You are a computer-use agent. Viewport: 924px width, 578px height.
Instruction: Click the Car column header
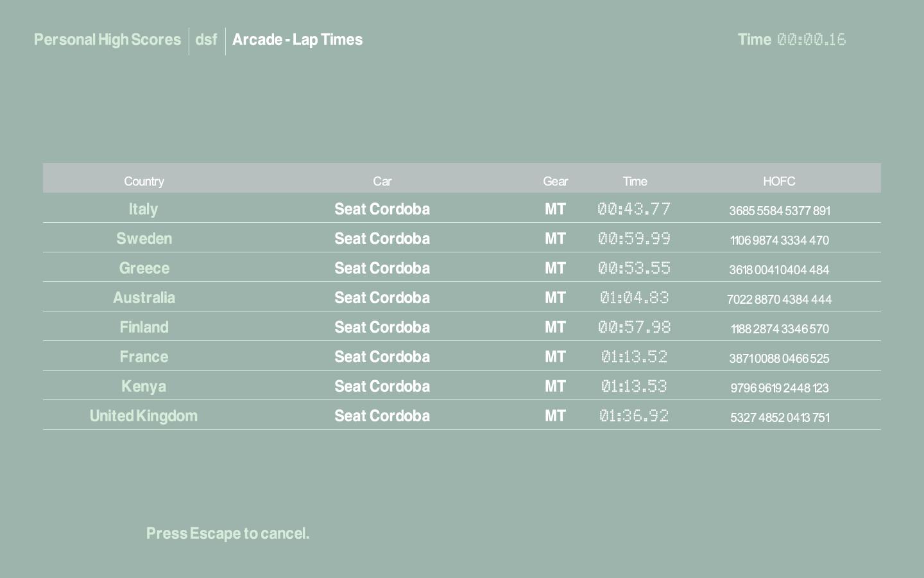(x=382, y=181)
